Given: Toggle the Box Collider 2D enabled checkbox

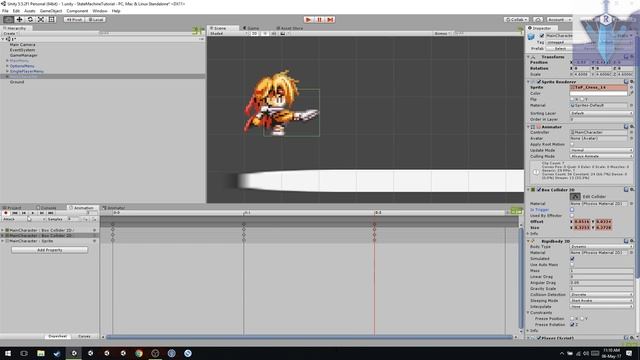Looking at the screenshot, I should pyautogui.click(x=539, y=190).
